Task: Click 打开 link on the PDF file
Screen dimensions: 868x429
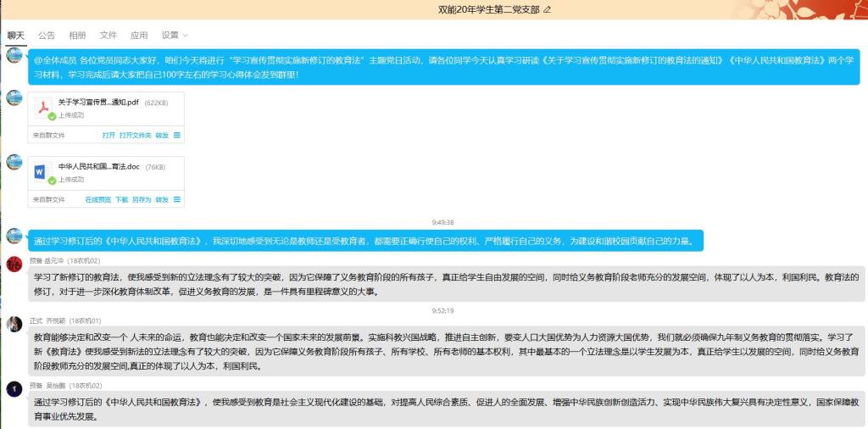Action: [108, 135]
